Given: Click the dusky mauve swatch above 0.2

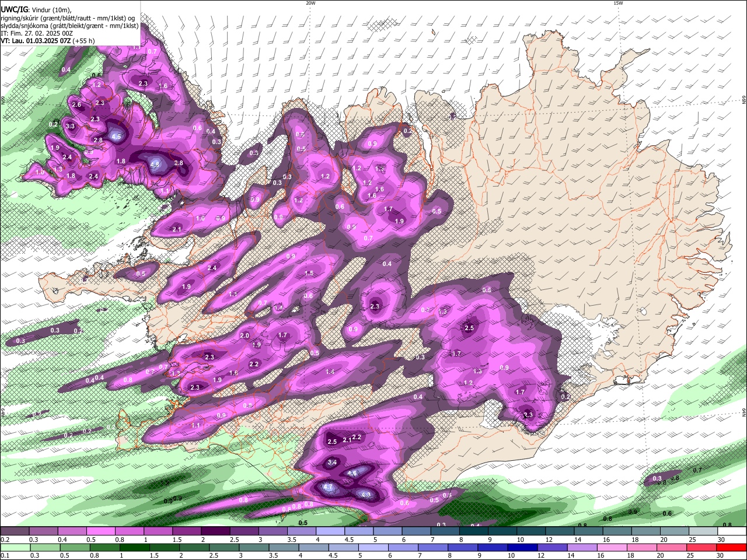Looking at the screenshot, I should pyautogui.click(x=15, y=531).
